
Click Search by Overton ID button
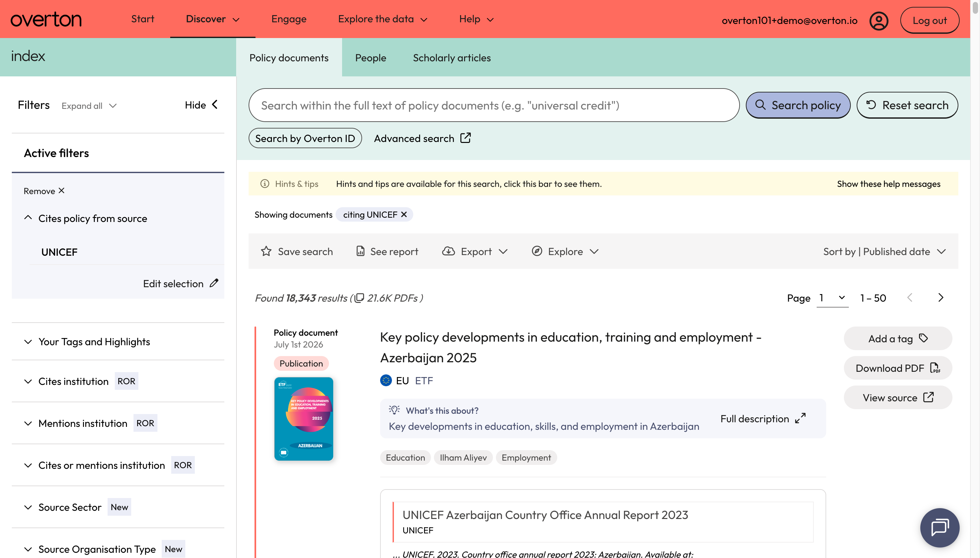305,138
